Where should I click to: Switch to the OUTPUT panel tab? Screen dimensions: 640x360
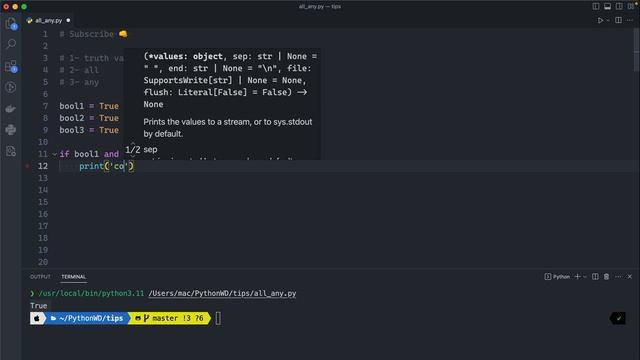(x=40, y=277)
